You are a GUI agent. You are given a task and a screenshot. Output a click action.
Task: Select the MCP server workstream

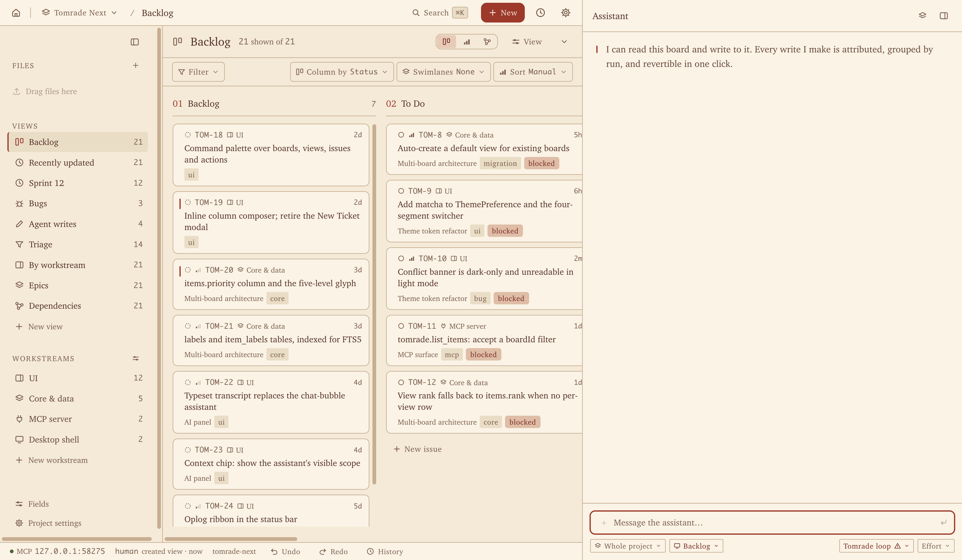pyautogui.click(x=78, y=419)
